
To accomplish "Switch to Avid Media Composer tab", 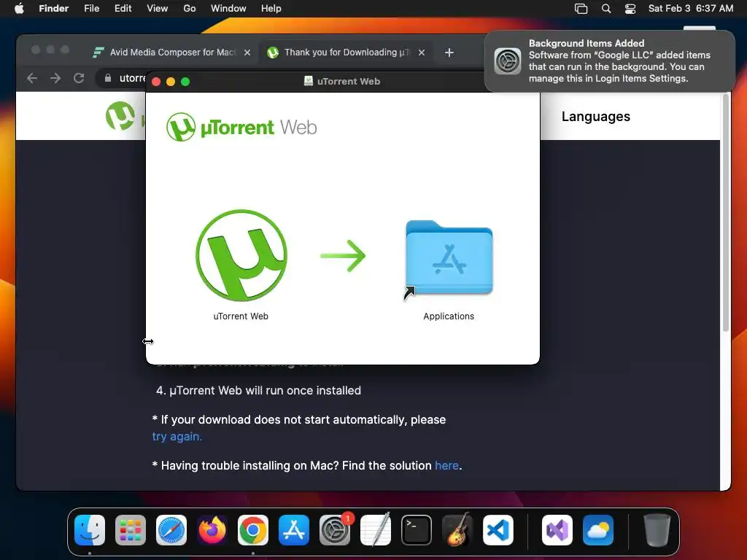I will coord(171,52).
